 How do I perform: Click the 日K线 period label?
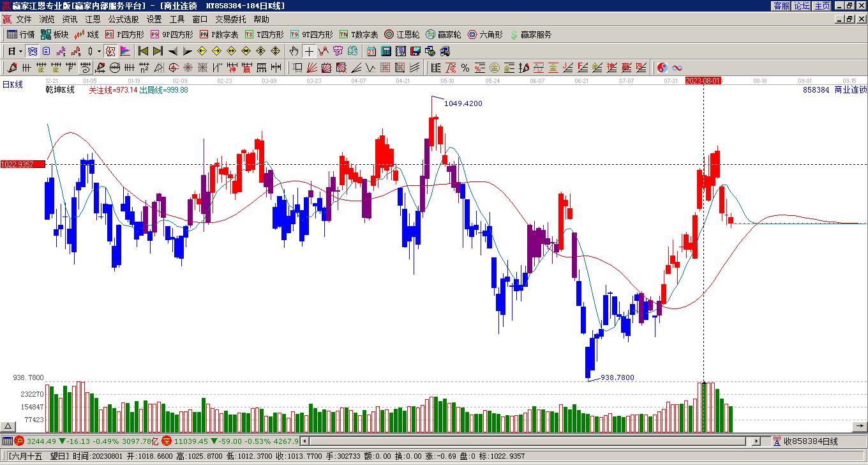click(12, 84)
